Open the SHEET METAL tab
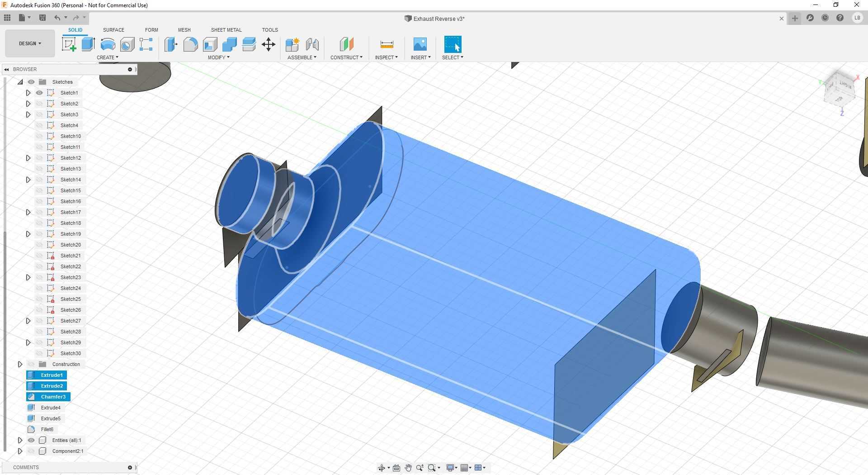Viewport: 868px width, 475px height. point(226,30)
